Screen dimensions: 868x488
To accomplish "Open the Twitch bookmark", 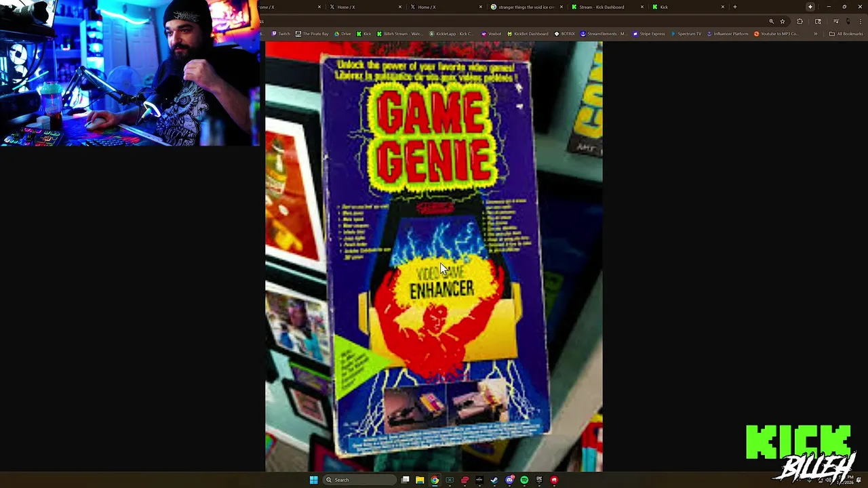I will click(x=281, y=34).
